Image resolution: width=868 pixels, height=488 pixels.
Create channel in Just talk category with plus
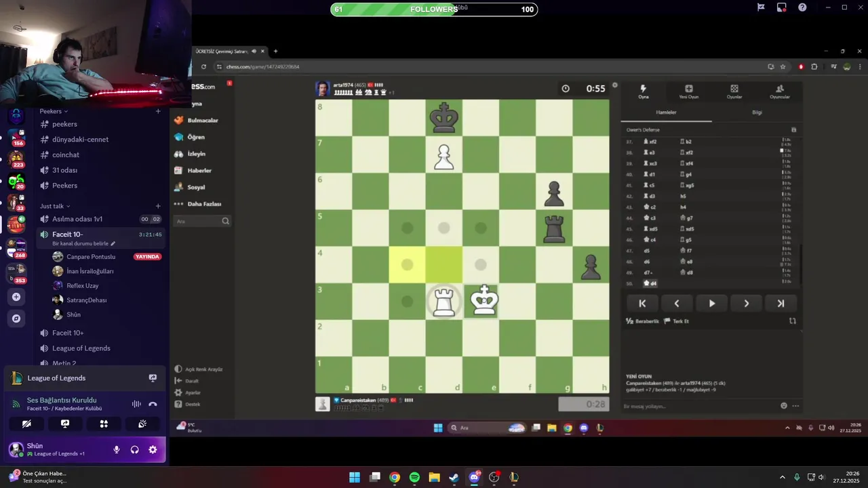(158, 206)
